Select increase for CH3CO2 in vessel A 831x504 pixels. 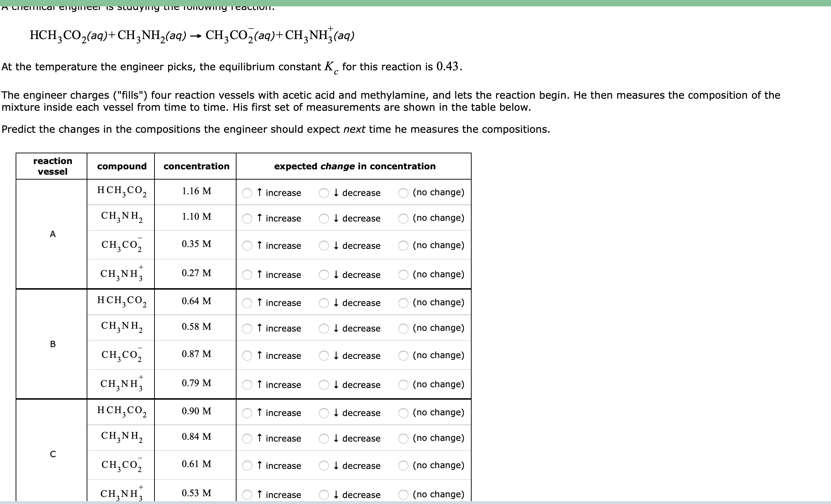point(247,245)
